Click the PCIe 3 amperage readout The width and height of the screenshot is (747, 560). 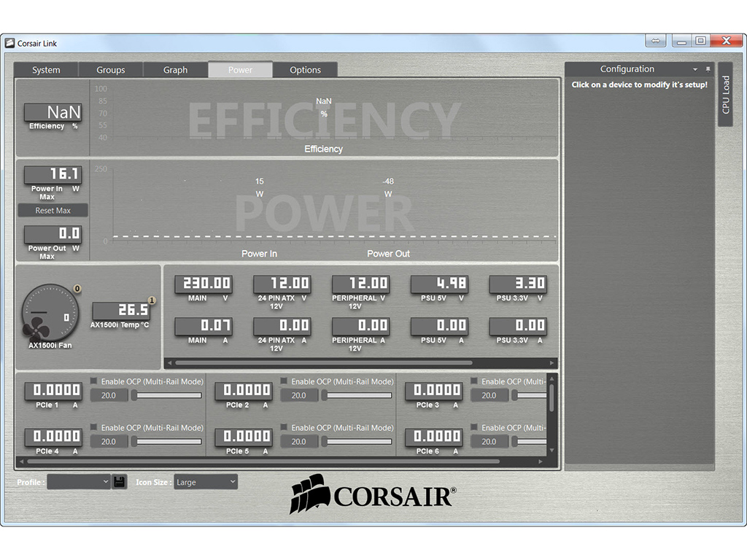coord(433,391)
